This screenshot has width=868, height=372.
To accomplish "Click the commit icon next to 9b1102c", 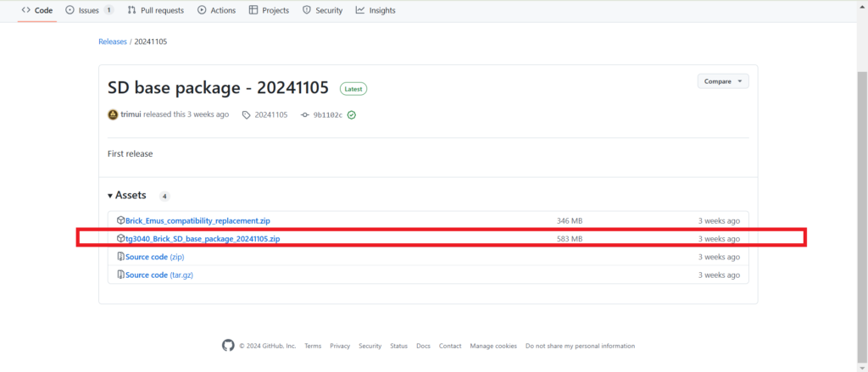I will [304, 115].
